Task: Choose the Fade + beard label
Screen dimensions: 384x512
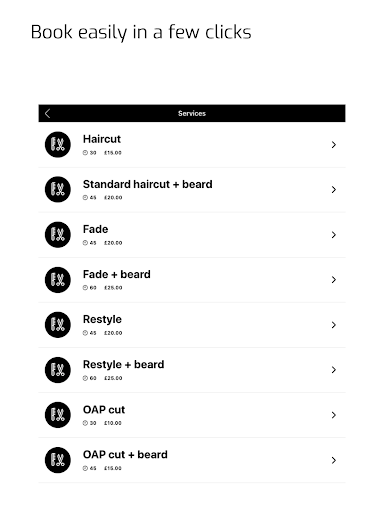Action: click(117, 274)
